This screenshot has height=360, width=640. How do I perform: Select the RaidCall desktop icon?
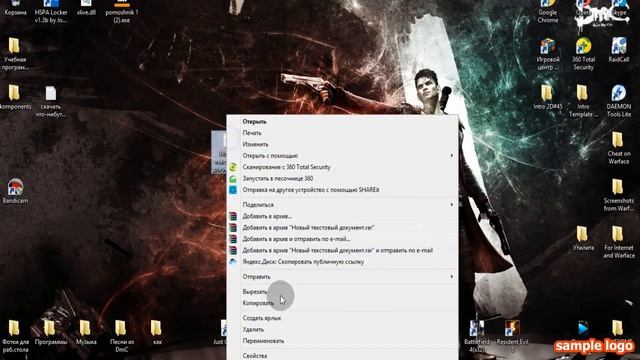pyautogui.click(x=618, y=50)
